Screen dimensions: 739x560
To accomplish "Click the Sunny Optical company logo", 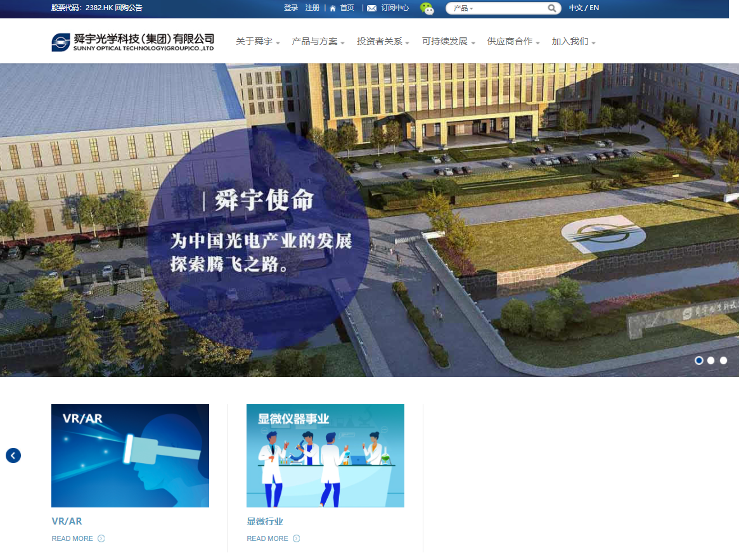I will coord(132,41).
